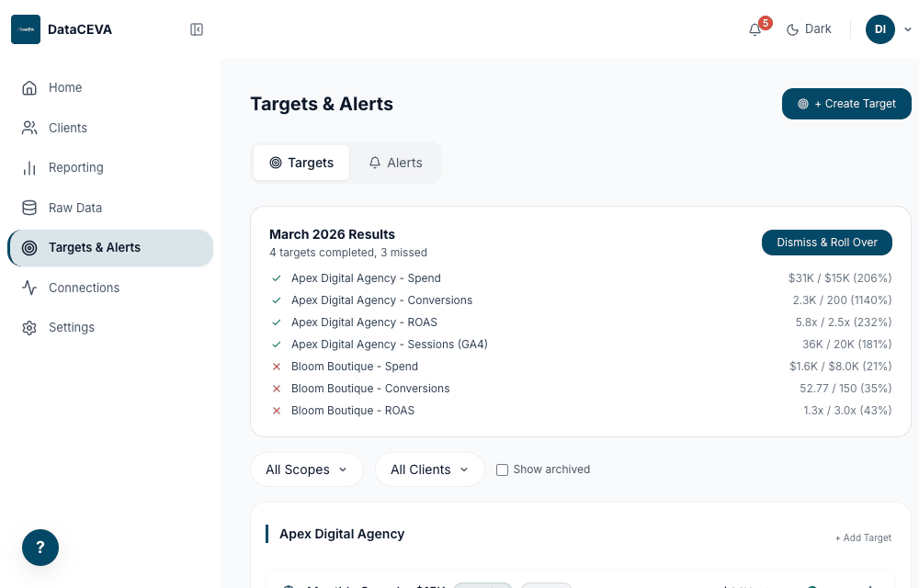The height and width of the screenshot is (588, 919).
Task: Select Apex Digital Agency - Spend row
Action: (x=580, y=278)
